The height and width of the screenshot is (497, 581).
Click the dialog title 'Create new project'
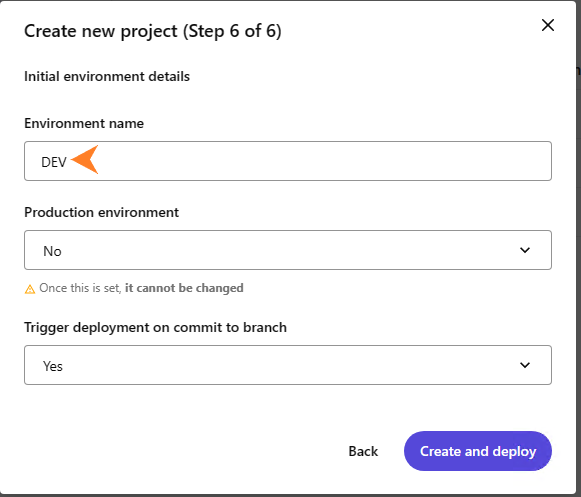100,31
